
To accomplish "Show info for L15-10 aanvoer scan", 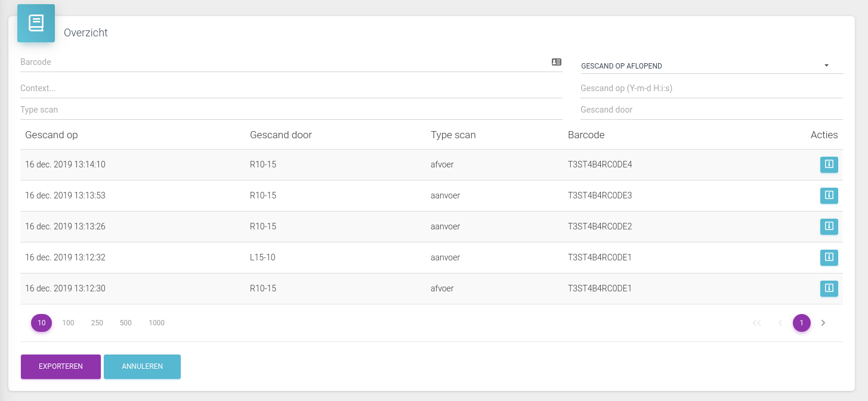I will [x=829, y=257].
